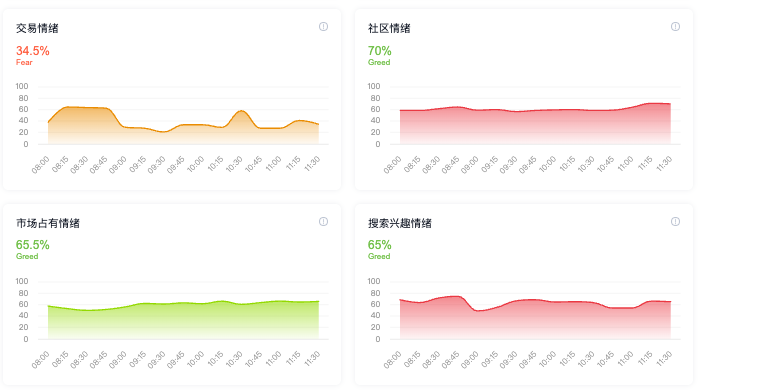The width and height of the screenshot is (766, 390).
Task: Click the 40 y-axis label in 市场占有情绪
Action: (x=23, y=316)
